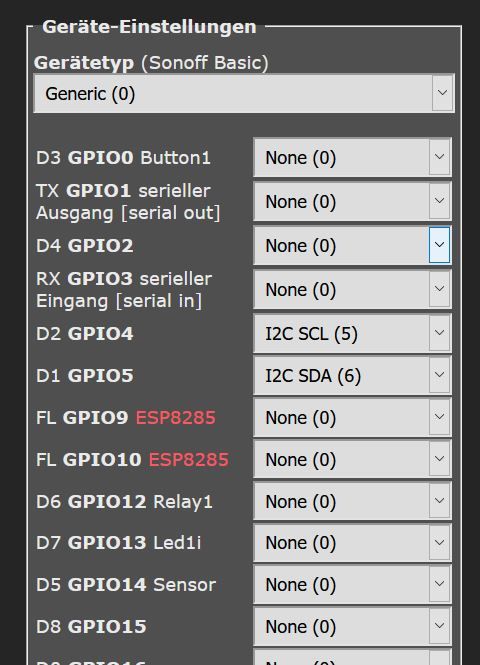Image resolution: width=480 pixels, height=665 pixels.
Task: Click the chevron arrow in GPIO14 Sensor row
Action: (439, 584)
